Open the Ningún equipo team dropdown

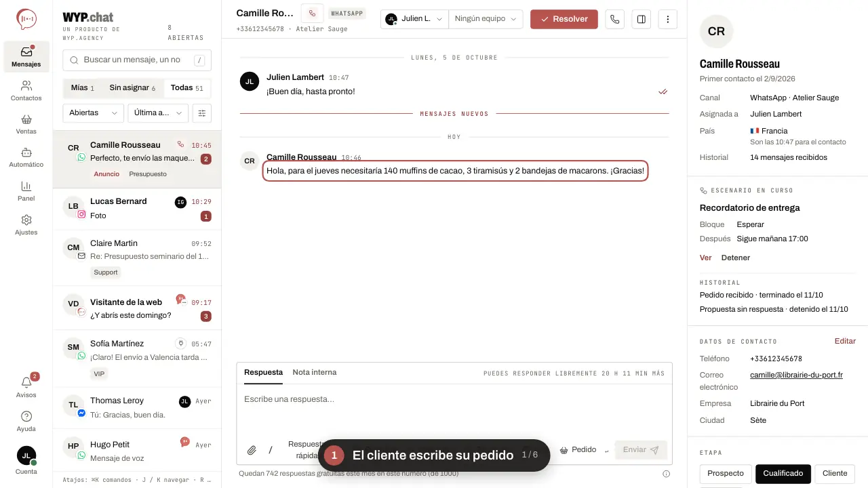point(486,19)
